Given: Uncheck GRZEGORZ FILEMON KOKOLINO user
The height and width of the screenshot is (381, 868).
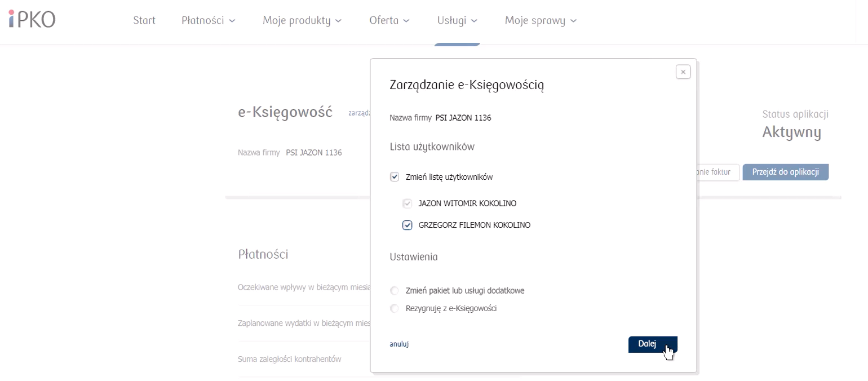Looking at the screenshot, I should click(408, 225).
